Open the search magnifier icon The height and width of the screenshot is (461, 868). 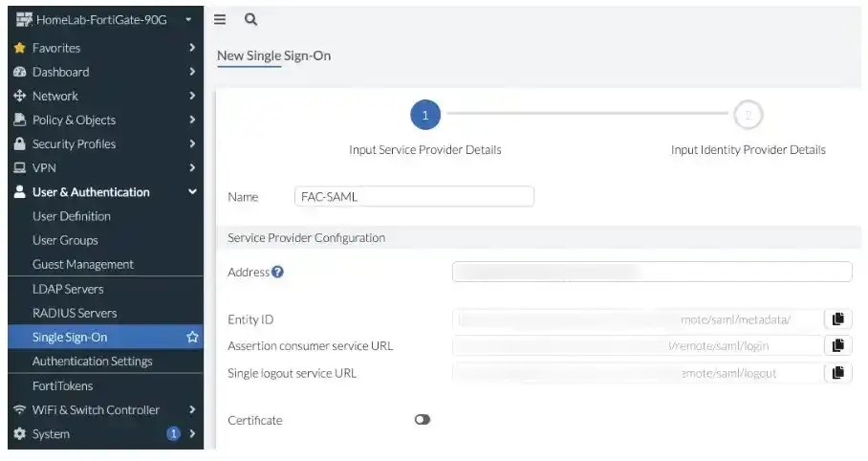pyautogui.click(x=250, y=19)
